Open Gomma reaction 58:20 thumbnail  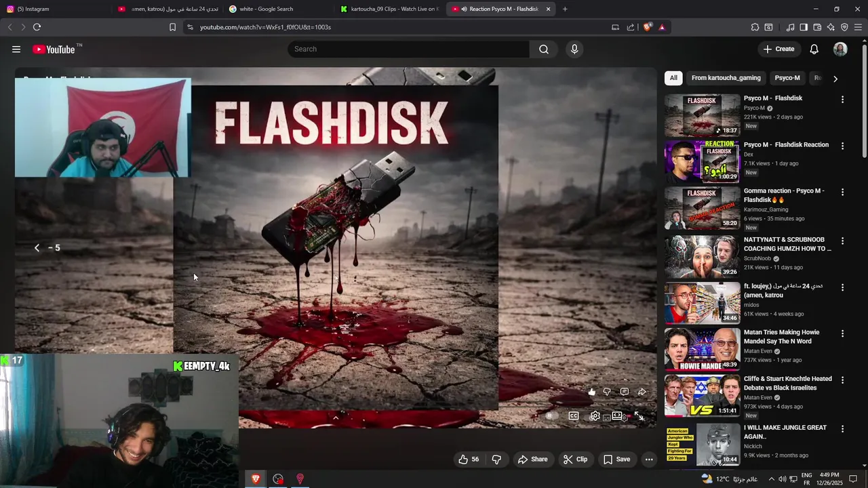point(702,208)
